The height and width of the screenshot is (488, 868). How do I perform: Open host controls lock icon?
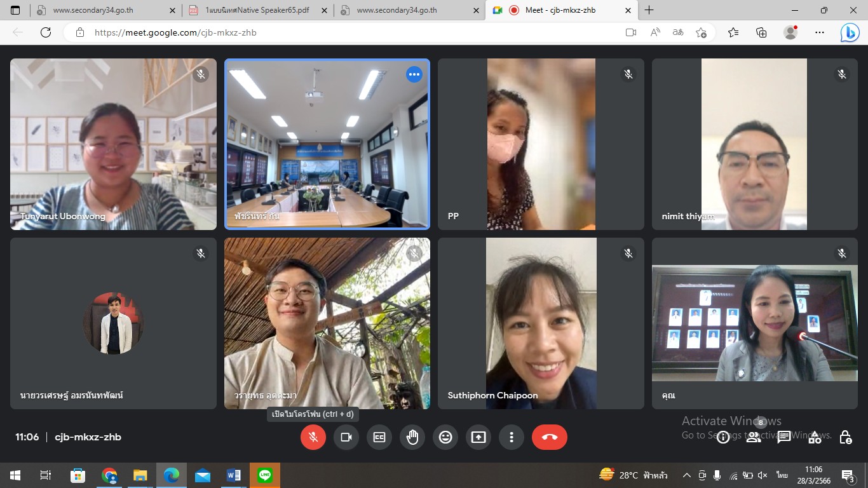click(845, 437)
